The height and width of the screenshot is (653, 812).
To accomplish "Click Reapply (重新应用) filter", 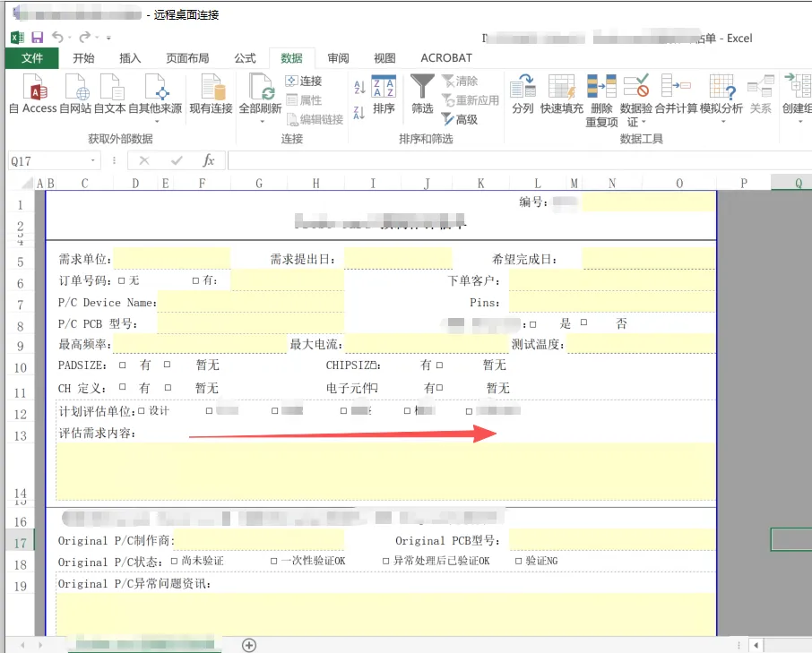I will click(471, 99).
